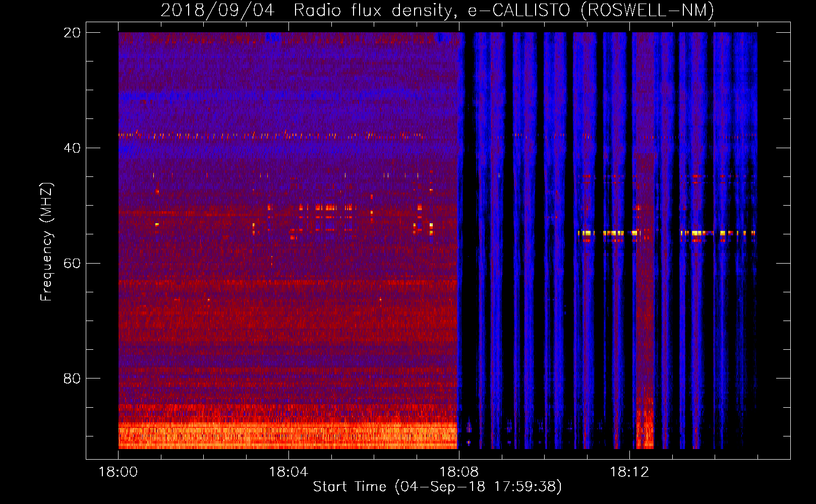This screenshot has width=816, height=504.
Task: Click the '18:08' time tick label
Action: [459, 472]
